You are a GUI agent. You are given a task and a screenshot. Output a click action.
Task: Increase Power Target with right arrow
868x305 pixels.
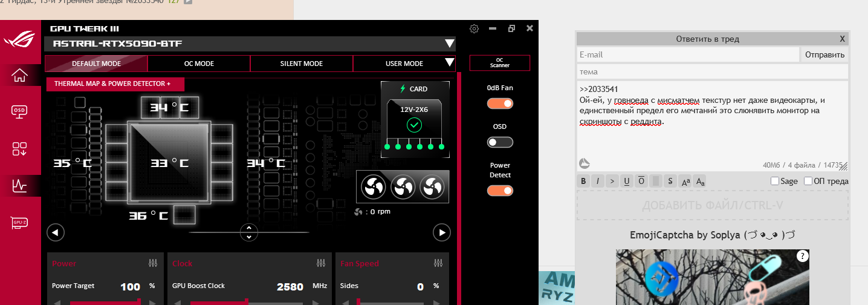coord(153,302)
